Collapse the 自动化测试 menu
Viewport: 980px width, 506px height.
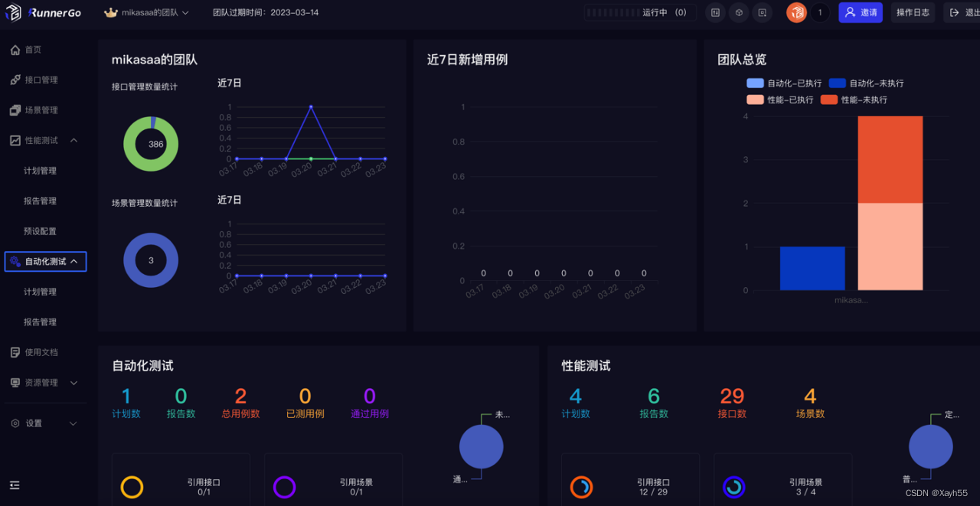47,261
